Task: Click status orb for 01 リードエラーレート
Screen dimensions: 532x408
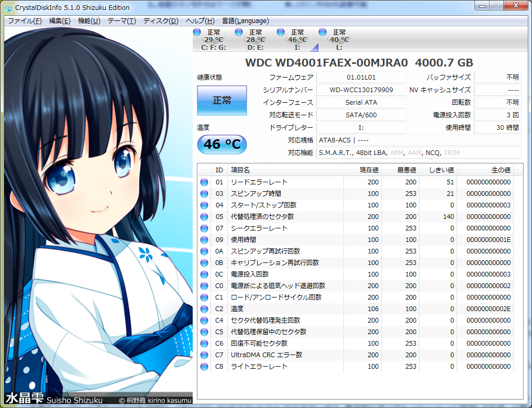Action: (x=204, y=182)
